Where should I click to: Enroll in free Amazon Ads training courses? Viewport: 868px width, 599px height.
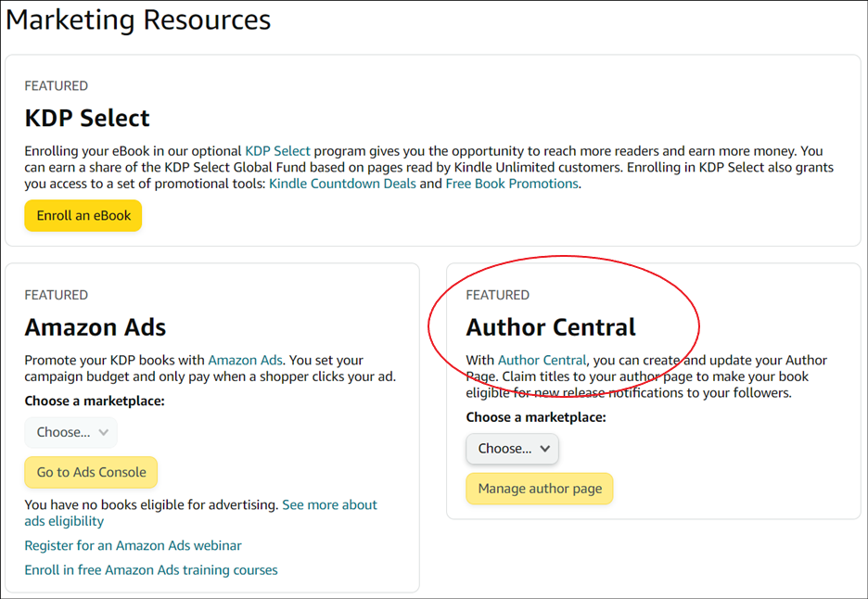[x=150, y=569]
